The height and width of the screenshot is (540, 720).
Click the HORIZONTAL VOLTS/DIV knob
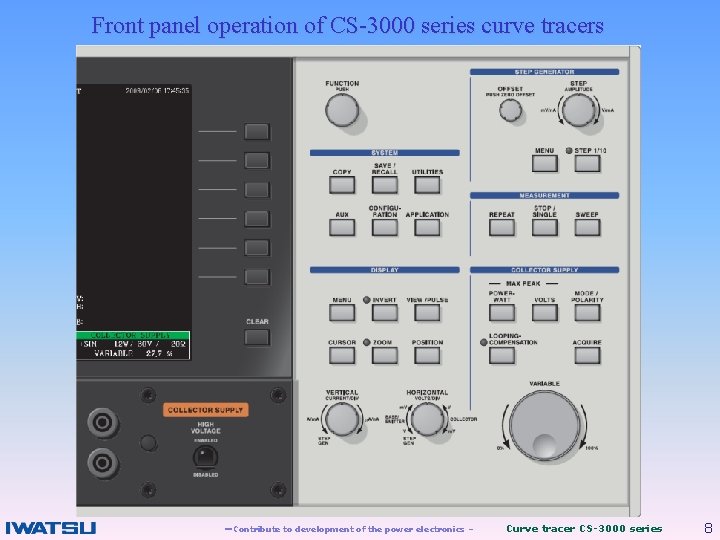pyautogui.click(x=427, y=419)
